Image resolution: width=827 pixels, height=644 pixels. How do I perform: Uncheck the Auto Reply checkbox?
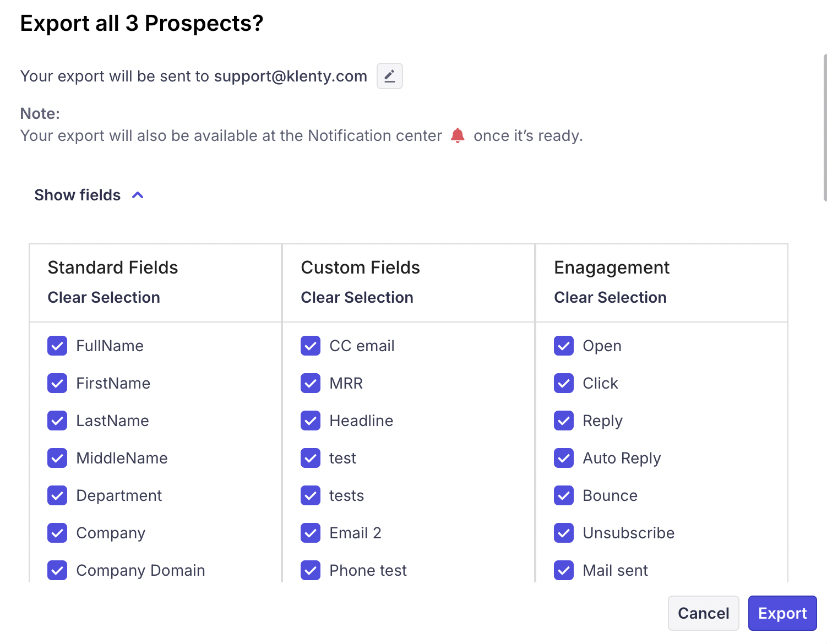[564, 458]
